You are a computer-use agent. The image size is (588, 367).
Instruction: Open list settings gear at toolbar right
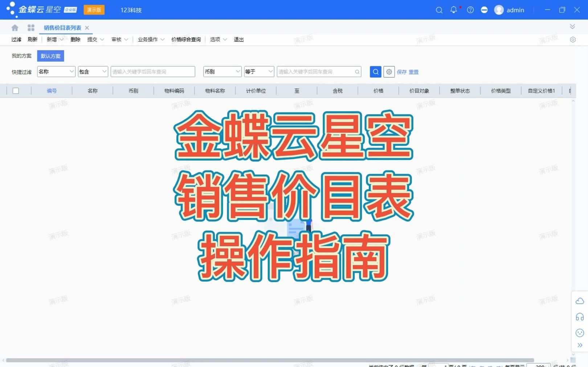573,40
